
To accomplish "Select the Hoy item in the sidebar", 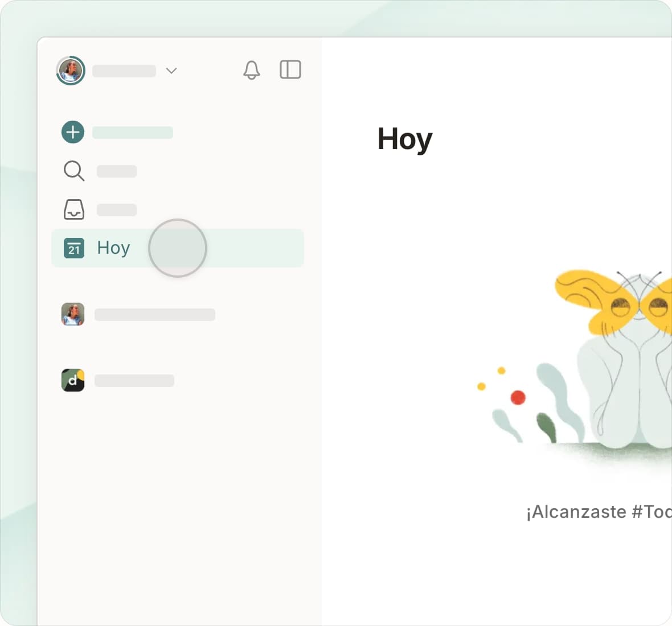I will (x=113, y=248).
